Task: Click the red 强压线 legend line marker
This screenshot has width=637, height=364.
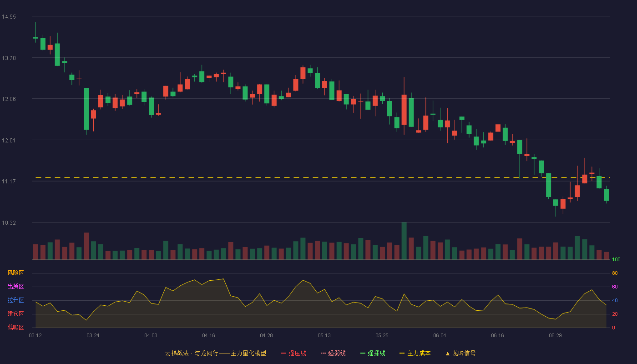Action: point(284,353)
